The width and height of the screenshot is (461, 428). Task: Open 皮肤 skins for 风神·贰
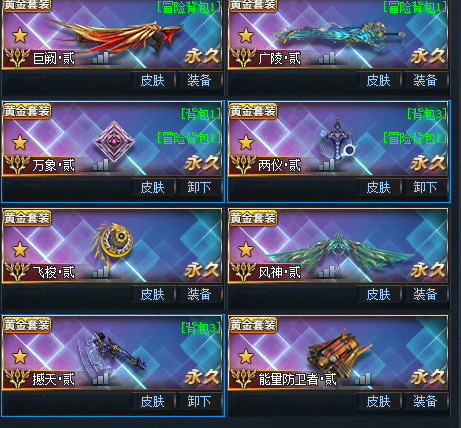[378, 294]
